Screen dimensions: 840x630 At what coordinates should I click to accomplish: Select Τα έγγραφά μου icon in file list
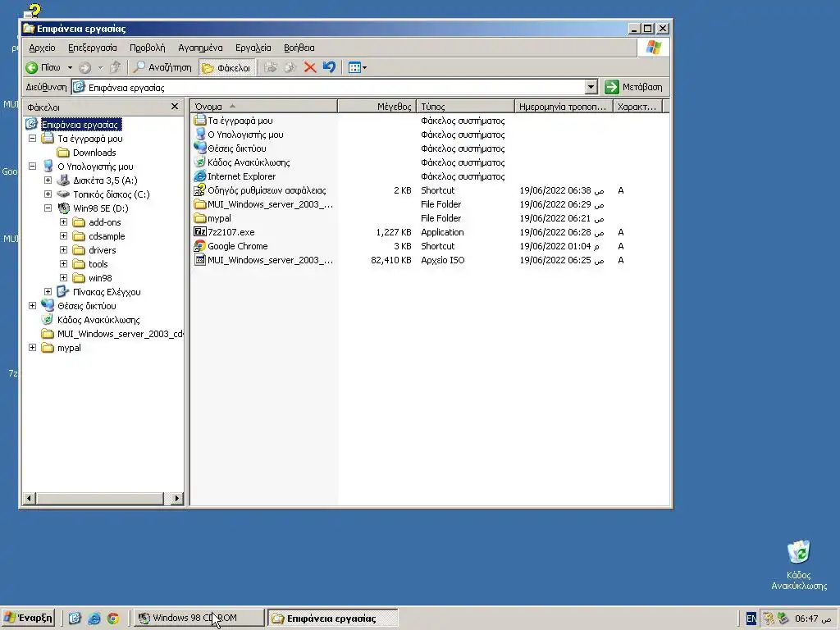(x=200, y=121)
